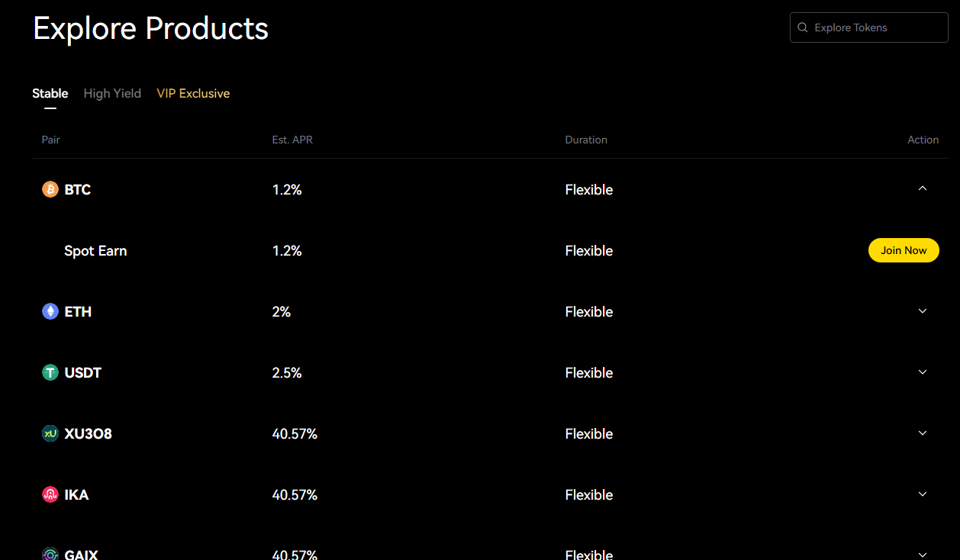Image resolution: width=960 pixels, height=560 pixels.
Task: Click the Est. APR column header
Action: (292, 140)
